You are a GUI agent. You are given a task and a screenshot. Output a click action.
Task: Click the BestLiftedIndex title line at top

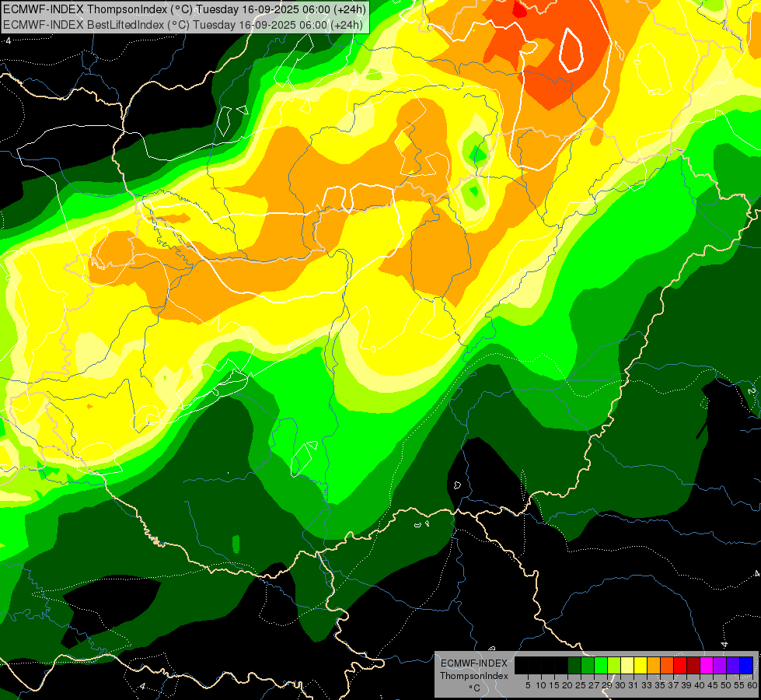(x=183, y=24)
